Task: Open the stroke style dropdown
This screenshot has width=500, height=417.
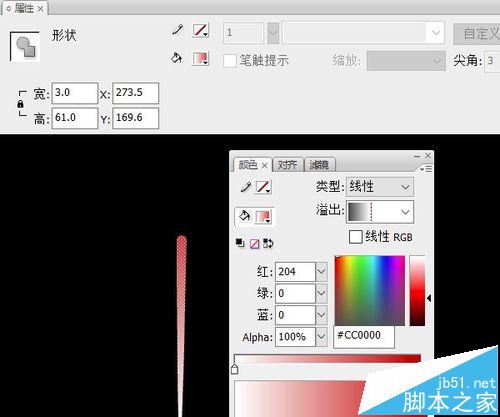Action: [363, 33]
